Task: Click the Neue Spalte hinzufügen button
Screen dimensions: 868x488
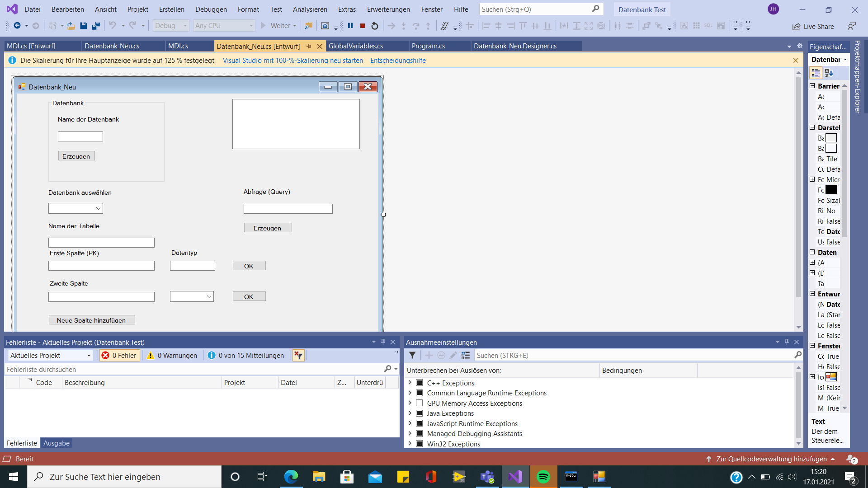Action: (x=92, y=320)
